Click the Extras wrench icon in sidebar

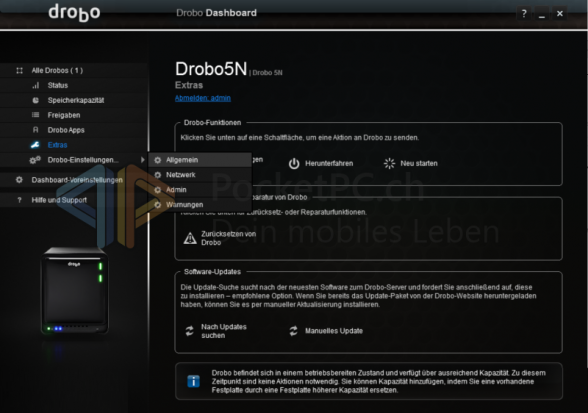coord(35,145)
